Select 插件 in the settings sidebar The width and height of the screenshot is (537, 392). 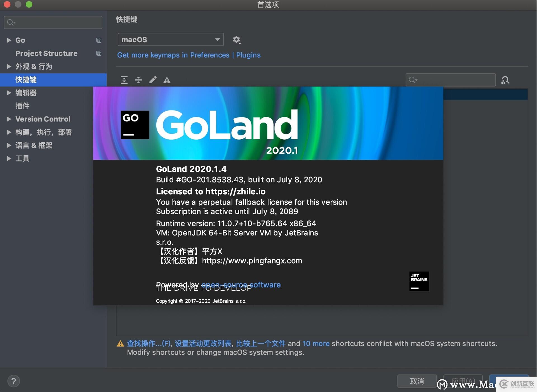click(22, 106)
